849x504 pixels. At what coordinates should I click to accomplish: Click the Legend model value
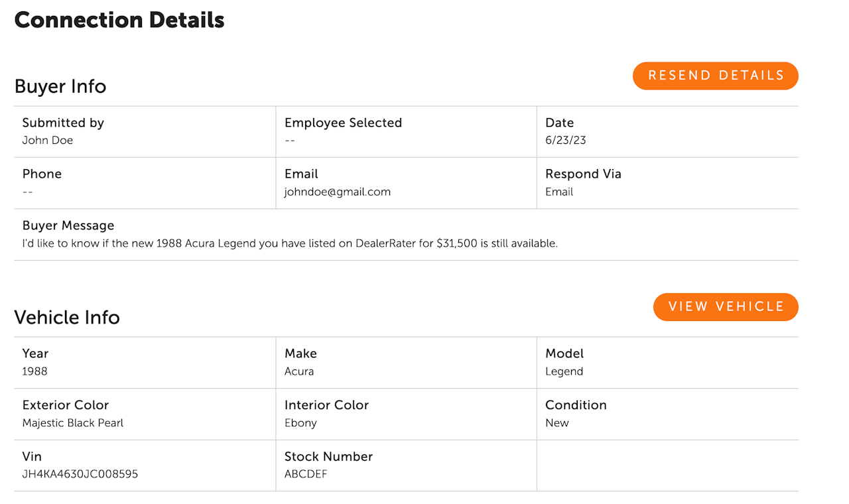tap(564, 371)
